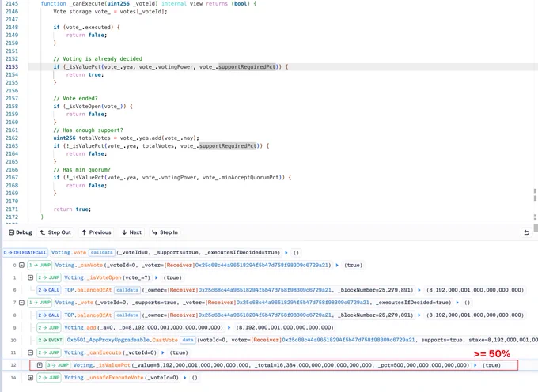
Task: Open the Voting._isValuePct function link
Action: pos(101,365)
